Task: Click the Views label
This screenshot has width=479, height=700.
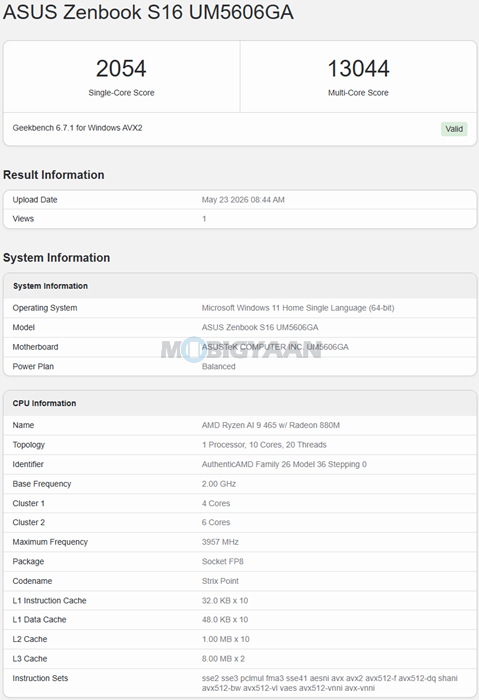Action: pos(23,219)
